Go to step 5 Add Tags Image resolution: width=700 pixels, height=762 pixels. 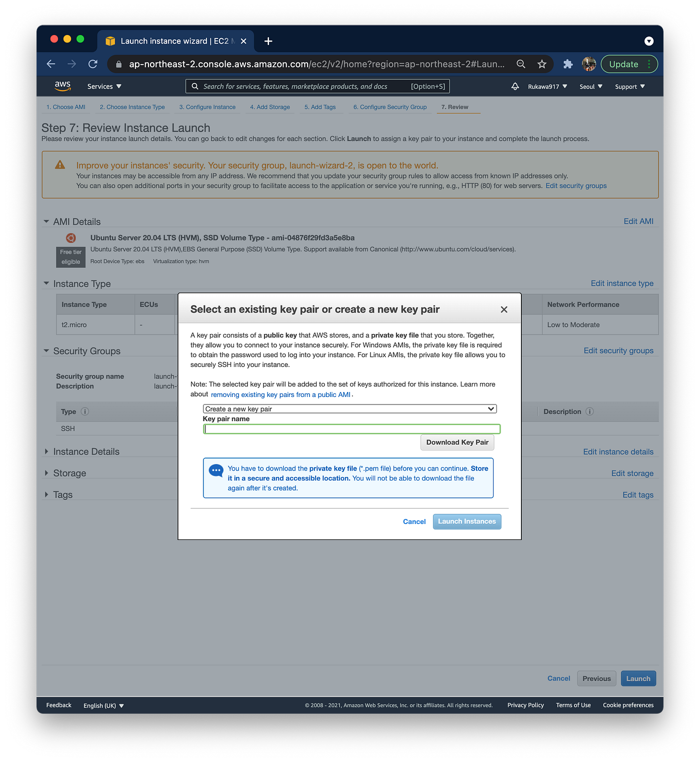click(320, 107)
